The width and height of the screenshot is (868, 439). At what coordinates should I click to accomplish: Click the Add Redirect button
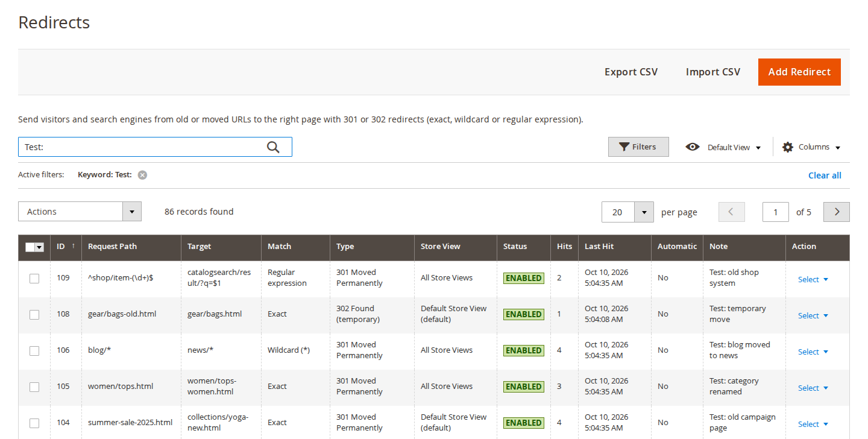pyautogui.click(x=799, y=72)
